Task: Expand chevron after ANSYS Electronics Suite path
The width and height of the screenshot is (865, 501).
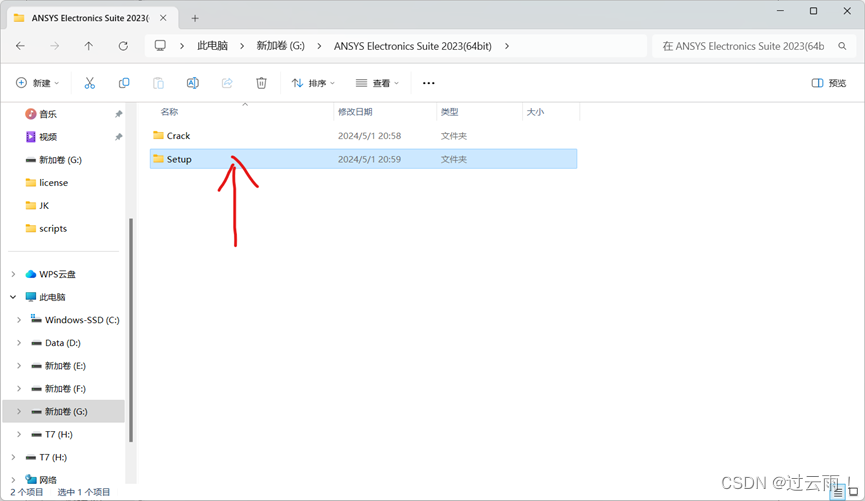Action: click(506, 46)
